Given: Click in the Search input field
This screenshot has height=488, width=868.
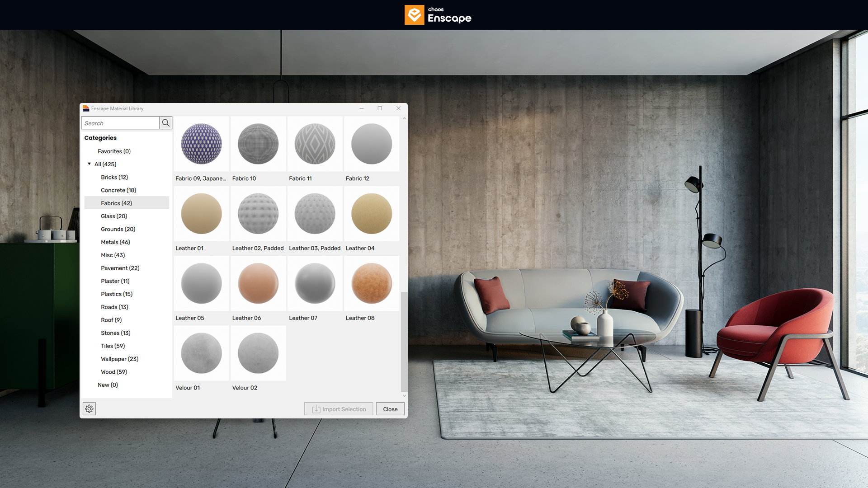Looking at the screenshot, I should click(x=120, y=123).
